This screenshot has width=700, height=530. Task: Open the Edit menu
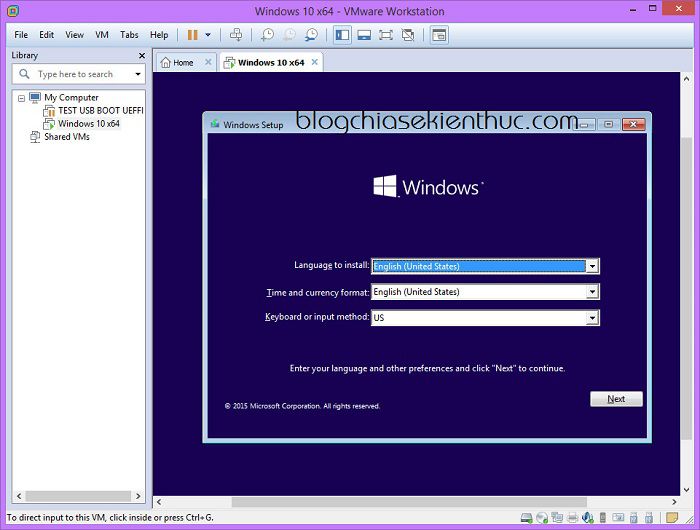tap(46, 35)
